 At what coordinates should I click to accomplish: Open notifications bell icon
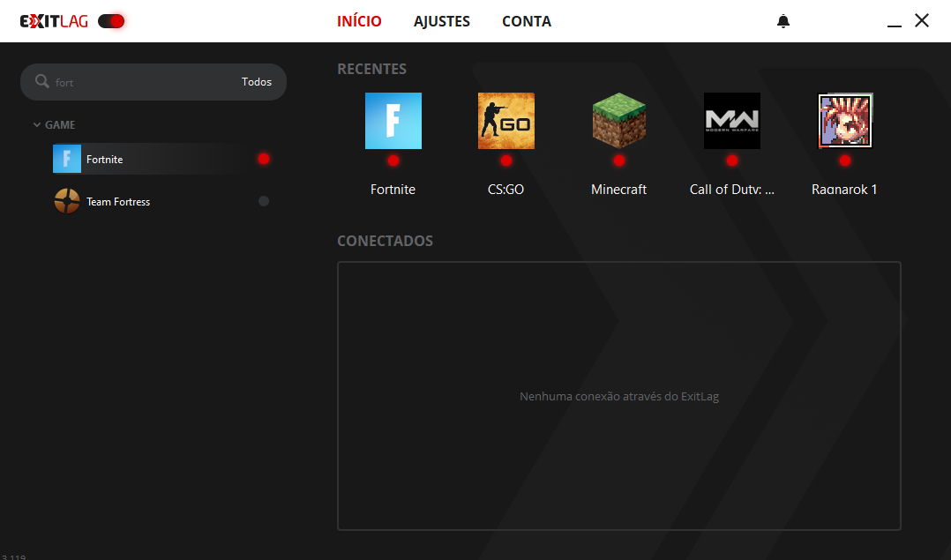click(783, 21)
